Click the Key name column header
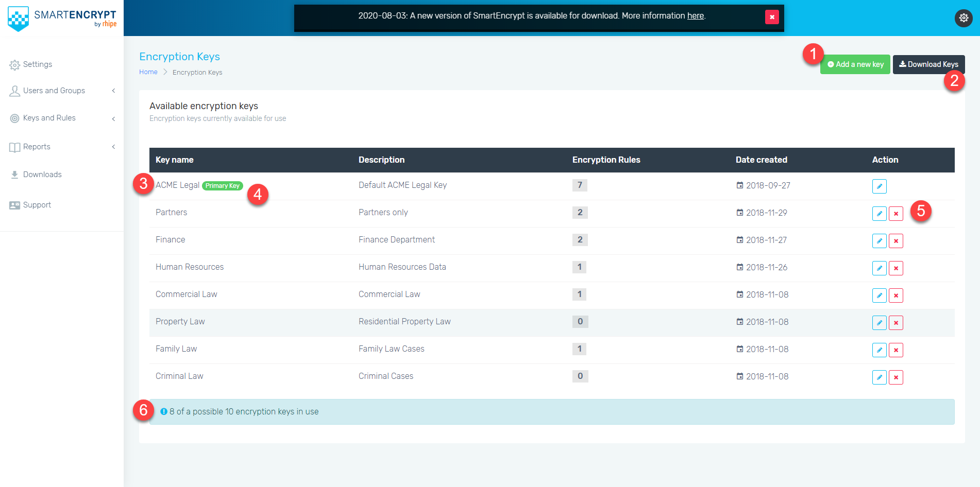 pos(175,160)
